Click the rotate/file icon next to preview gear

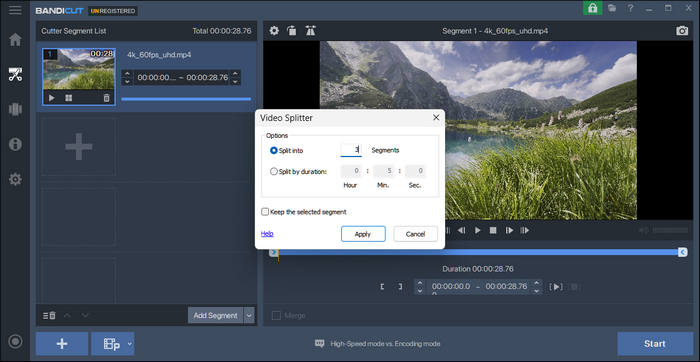coord(292,31)
